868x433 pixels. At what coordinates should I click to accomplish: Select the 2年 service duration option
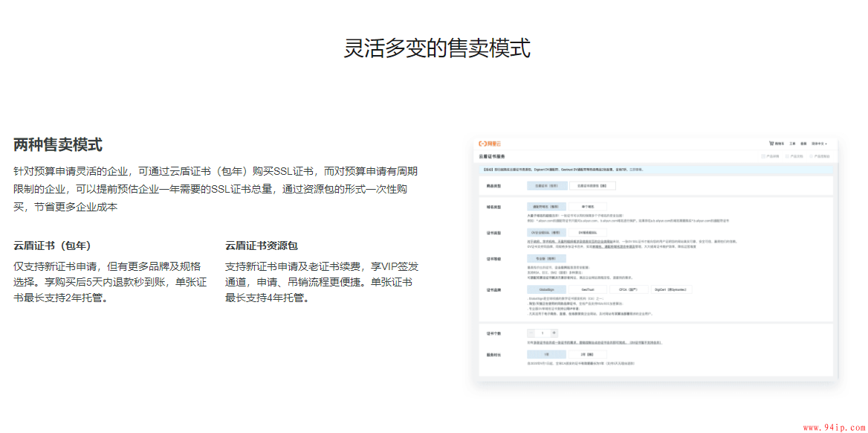click(587, 355)
